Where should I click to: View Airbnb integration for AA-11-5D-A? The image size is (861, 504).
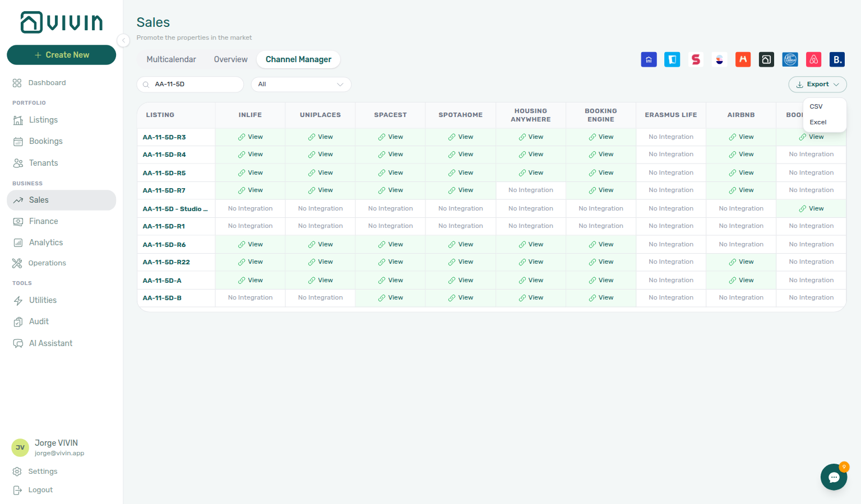pos(741,281)
